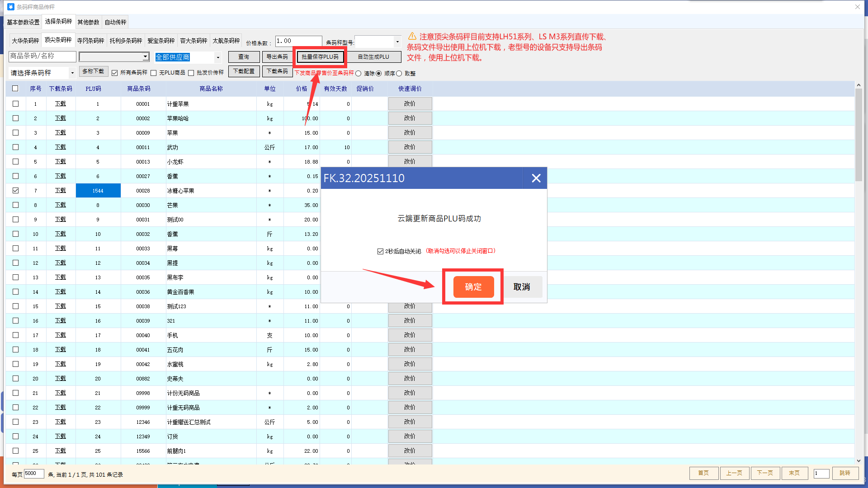Click the 商品条码/名称 search field
Screen dimensions: 868x488
click(42, 56)
